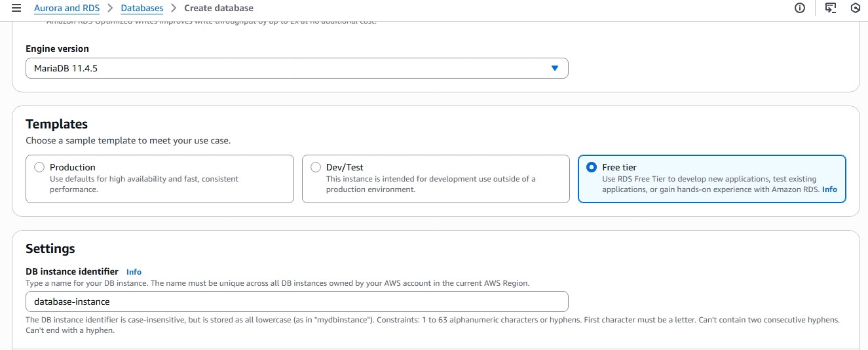Click the Engine version dropdown arrow
The height and width of the screenshot is (350, 868).
(555, 68)
